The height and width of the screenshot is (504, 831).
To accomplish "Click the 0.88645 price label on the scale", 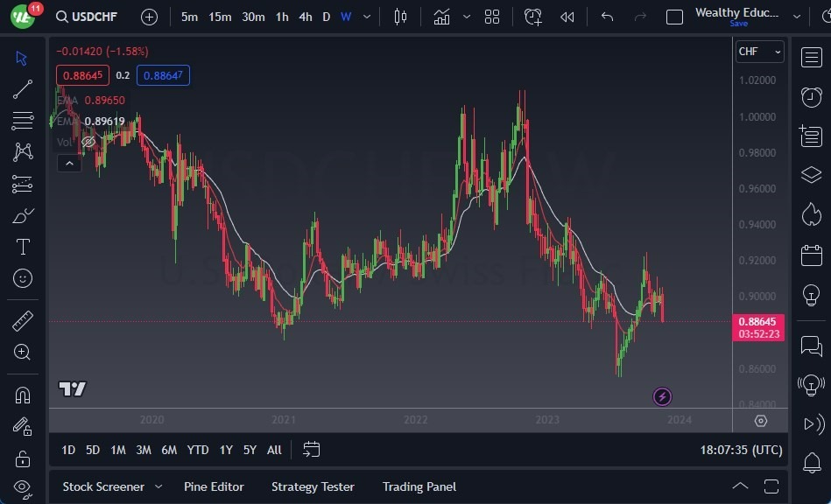I will pyautogui.click(x=758, y=322).
